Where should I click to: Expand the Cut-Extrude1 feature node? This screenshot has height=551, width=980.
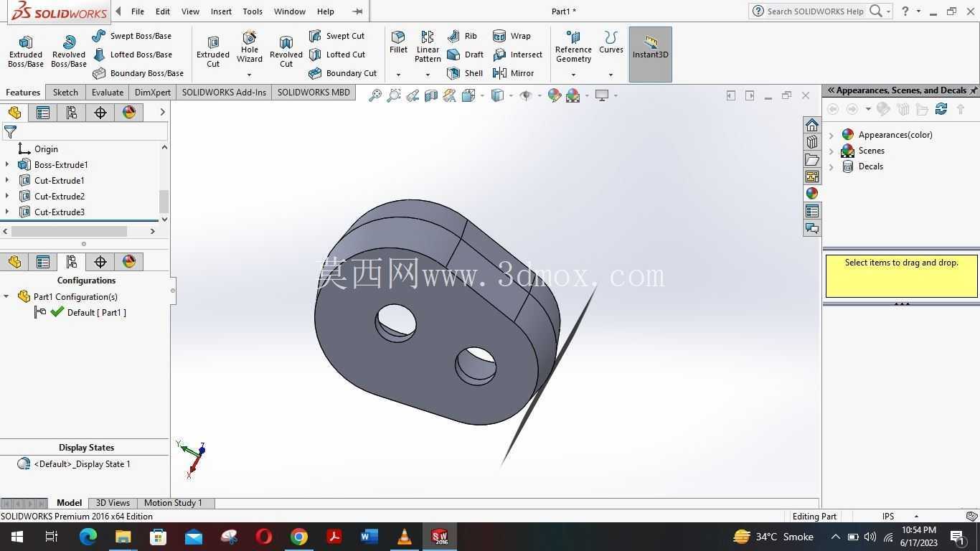[7, 181]
